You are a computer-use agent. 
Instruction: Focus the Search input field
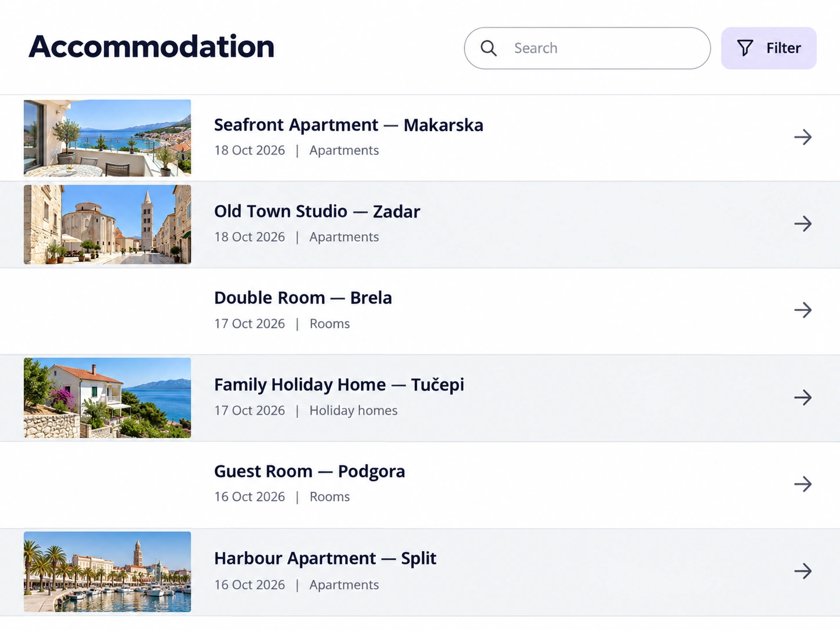[x=587, y=48]
